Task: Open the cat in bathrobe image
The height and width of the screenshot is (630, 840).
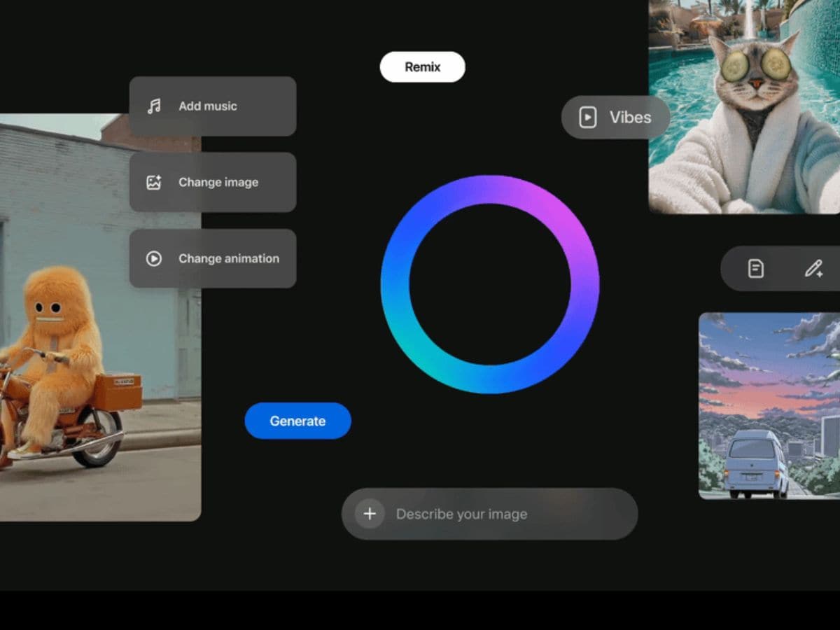Action: [x=744, y=106]
